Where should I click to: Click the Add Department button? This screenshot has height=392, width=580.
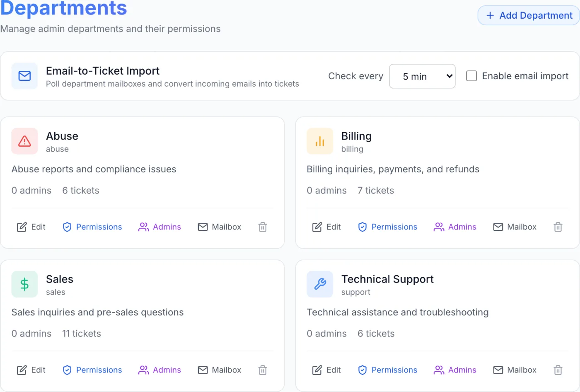[x=529, y=15]
